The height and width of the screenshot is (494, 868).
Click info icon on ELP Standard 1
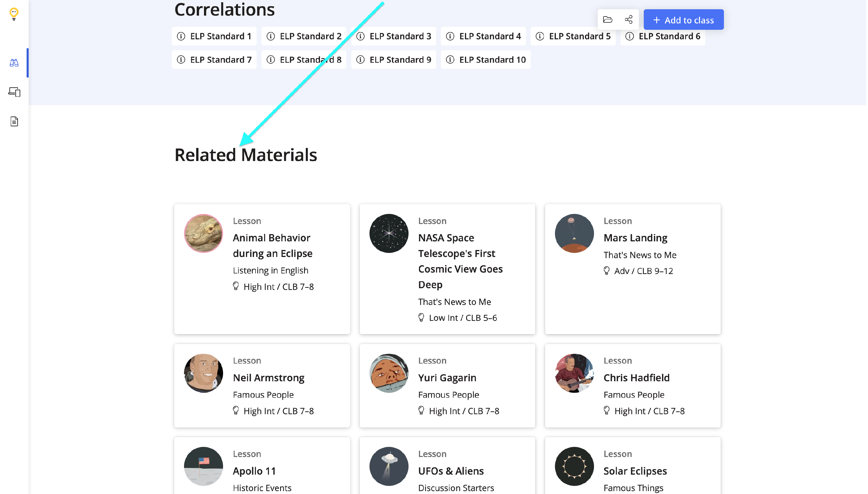pos(181,36)
